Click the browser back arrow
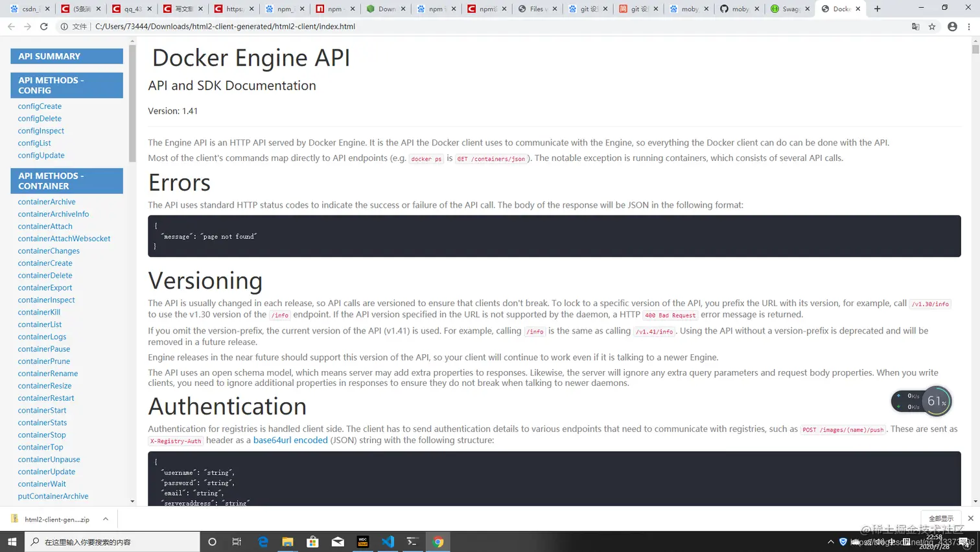Screen dimensions: 980x552 pyautogui.click(x=11, y=27)
